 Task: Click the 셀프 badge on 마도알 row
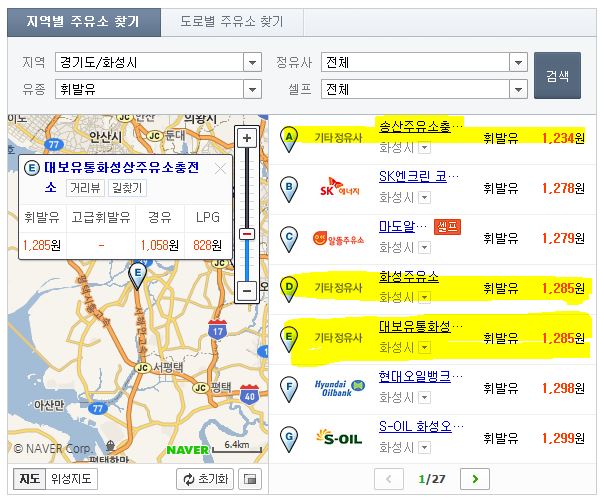point(447,227)
